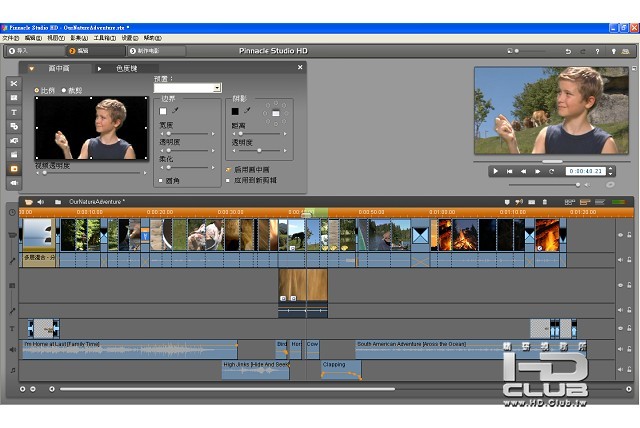Open the title editor T tool in toolbox sidebar

pyautogui.click(x=14, y=112)
